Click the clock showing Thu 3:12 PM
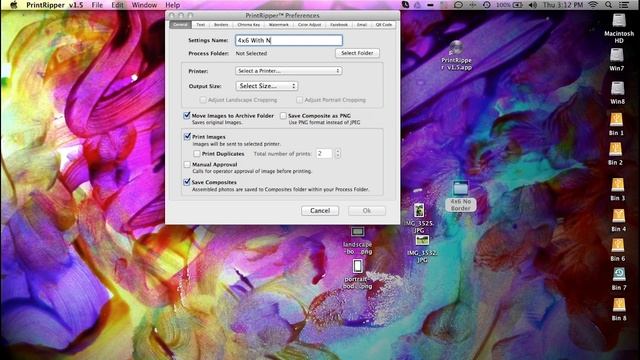This screenshot has height=360, width=640. pos(563,5)
